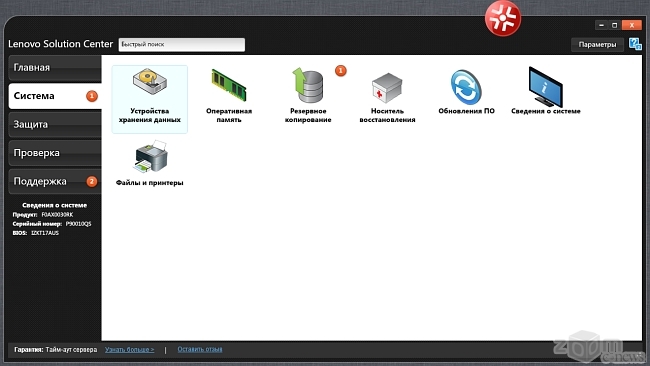Open the software updates icon
This screenshot has height=366, width=650.
tap(466, 87)
